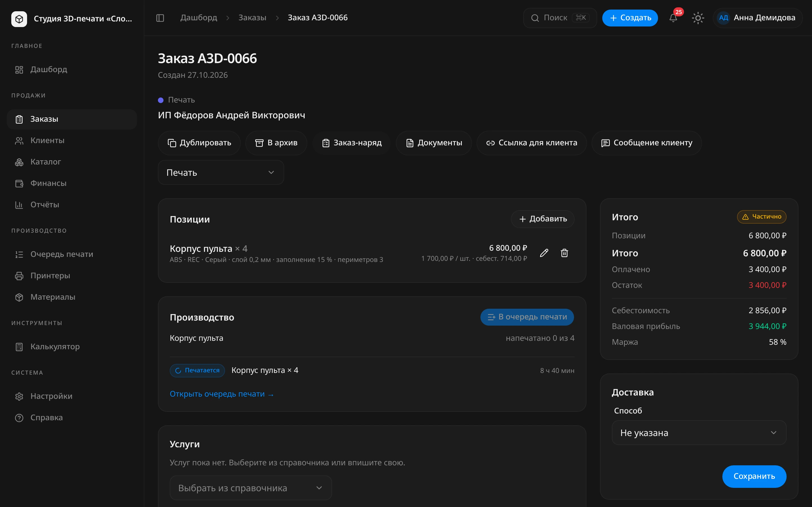This screenshot has height=507, width=812.
Task: Navigate to Заказы in the breadcrumb
Action: click(252, 18)
